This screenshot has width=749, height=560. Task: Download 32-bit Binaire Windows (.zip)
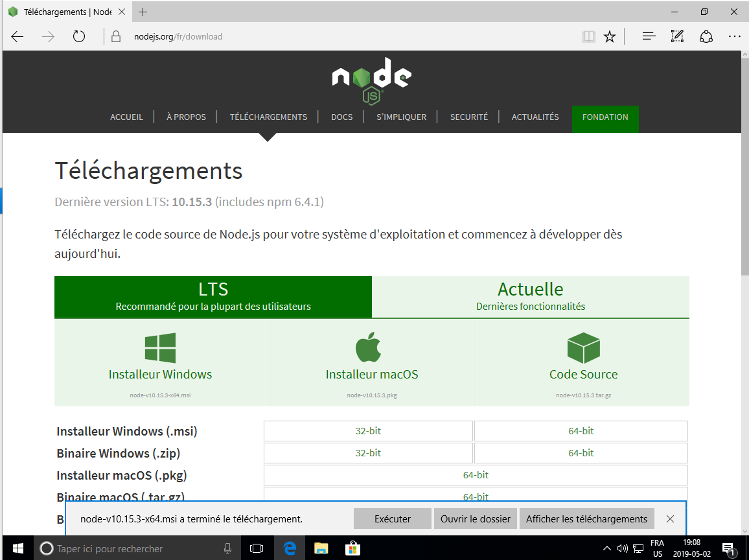(368, 453)
